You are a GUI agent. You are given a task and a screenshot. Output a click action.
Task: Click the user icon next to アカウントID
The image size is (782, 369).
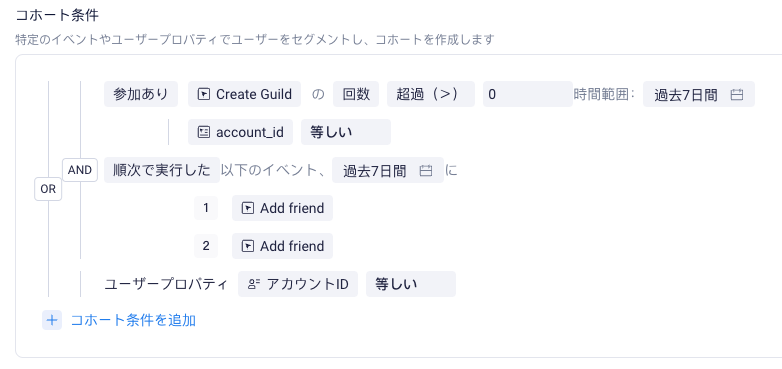[254, 284]
